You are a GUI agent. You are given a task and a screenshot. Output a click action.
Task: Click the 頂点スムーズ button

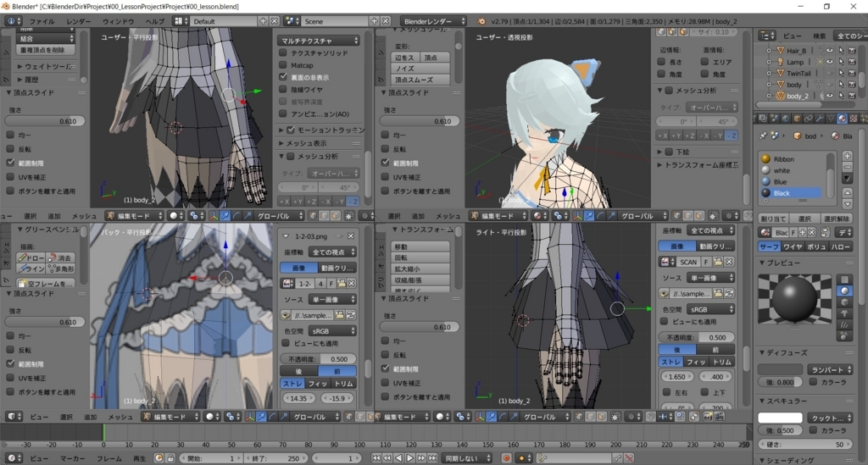[x=420, y=80]
